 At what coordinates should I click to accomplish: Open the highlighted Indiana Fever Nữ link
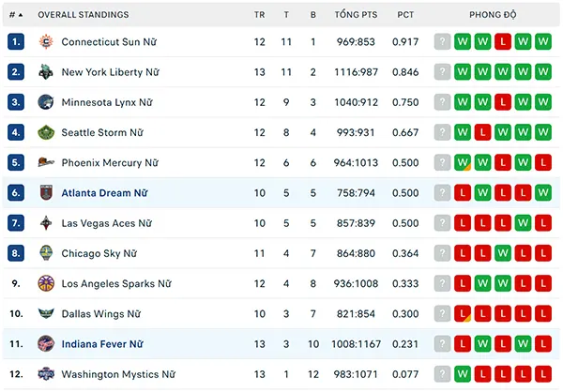[102, 343]
